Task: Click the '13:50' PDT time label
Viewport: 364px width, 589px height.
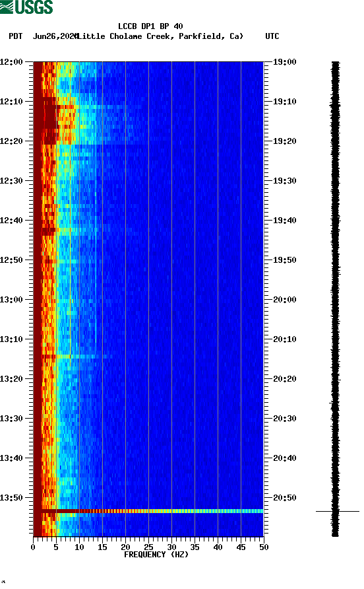Action: (x=11, y=498)
